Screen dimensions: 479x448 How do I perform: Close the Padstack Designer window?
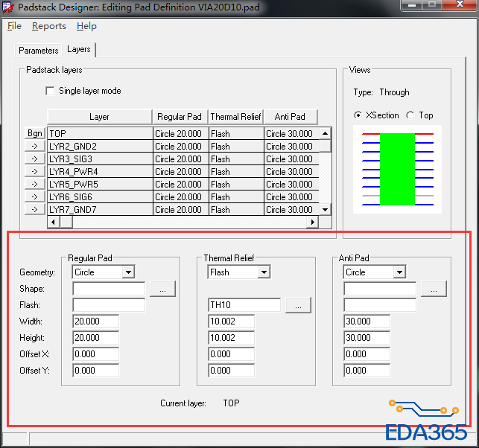tap(460, 4)
